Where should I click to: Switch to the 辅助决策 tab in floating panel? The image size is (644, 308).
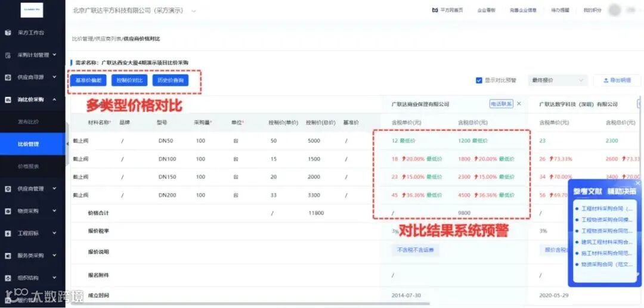click(622, 191)
